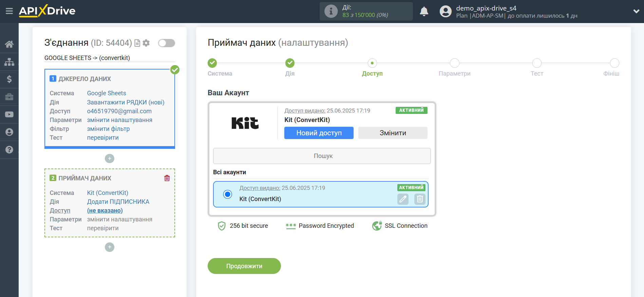The height and width of the screenshot is (297, 644).
Task: Open the profile icon in the sidebar
Action: pyautogui.click(x=9, y=132)
